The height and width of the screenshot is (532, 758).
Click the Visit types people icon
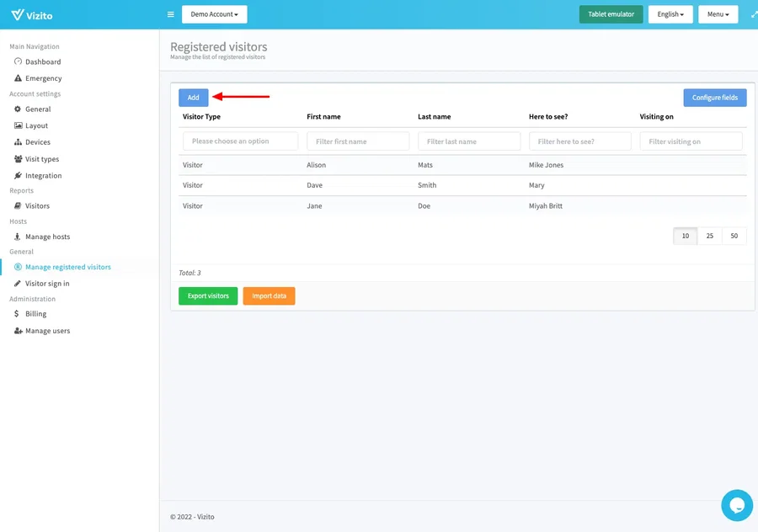tap(18, 159)
